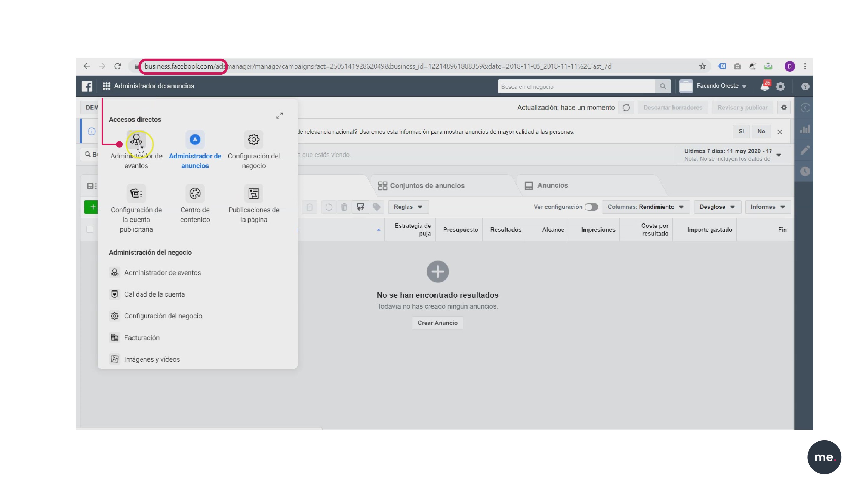The image size is (868, 488).
Task: Click the revert undo icon in toolbar
Action: (328, 207)
